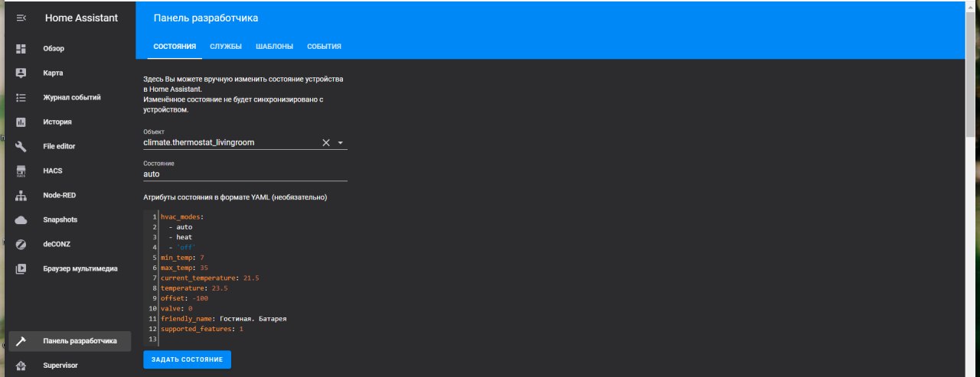Viewport: 980px width, 377px height.
Task: Open File editor in the sidebar
Action: pyautogui.click(x=70, y=146)
